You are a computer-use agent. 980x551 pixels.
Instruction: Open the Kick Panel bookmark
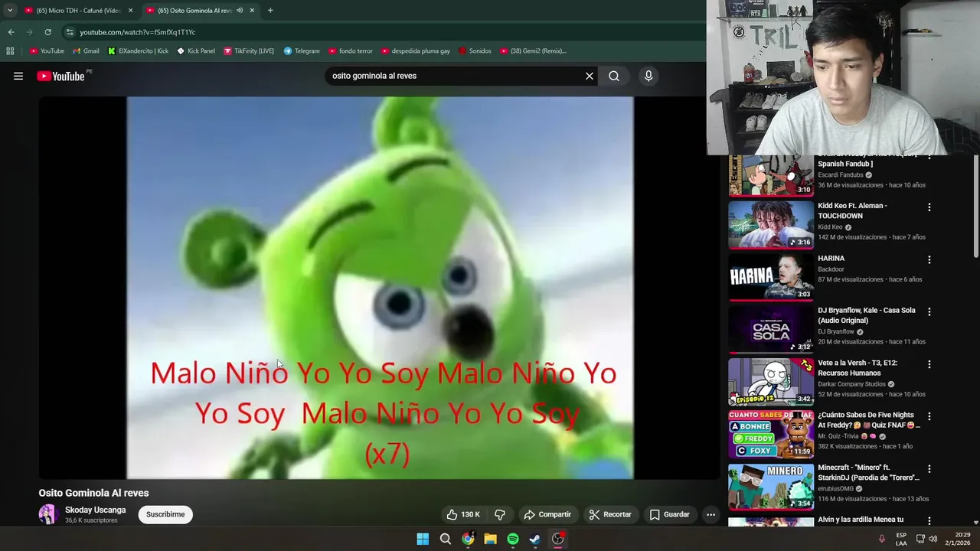pos(196,51)
